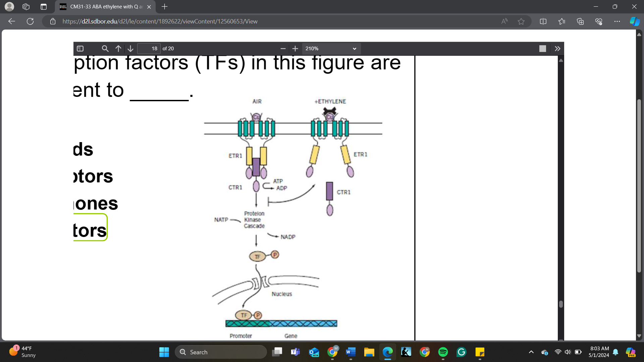Open the 210% zoom level dropdown

pos(331,49)
